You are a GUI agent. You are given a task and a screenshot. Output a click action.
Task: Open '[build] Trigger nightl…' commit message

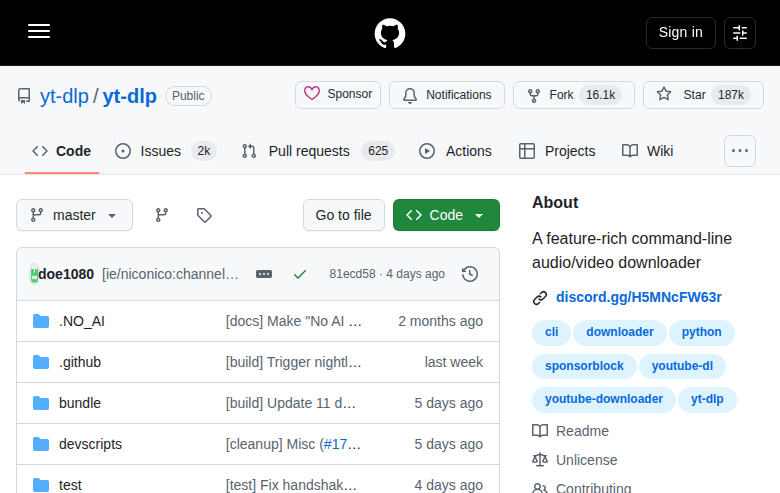pyautogui.click(x=293, y=362)
